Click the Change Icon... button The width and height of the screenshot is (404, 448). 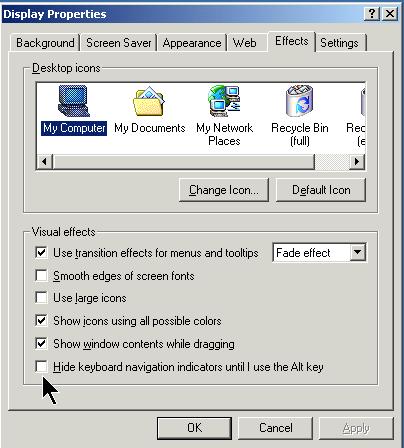coord(224,190)
